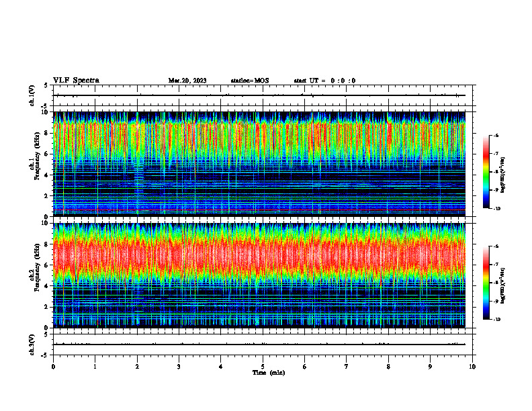This screenshot has width=532, height=411.
Task: Click the "VLF Spectra" plot title
Action: pyautogui.click(x=76, y=81)
